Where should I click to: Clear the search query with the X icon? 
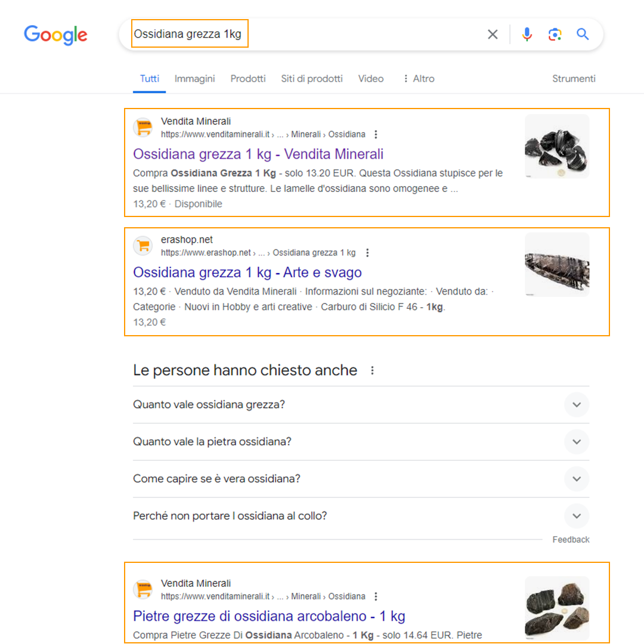coord(493,35)
